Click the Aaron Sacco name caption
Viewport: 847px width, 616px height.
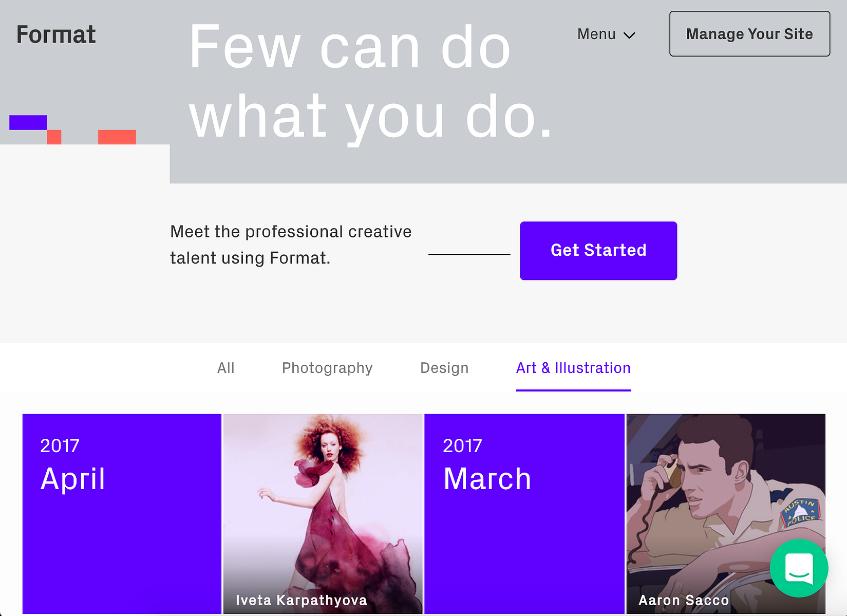(684, 600)
